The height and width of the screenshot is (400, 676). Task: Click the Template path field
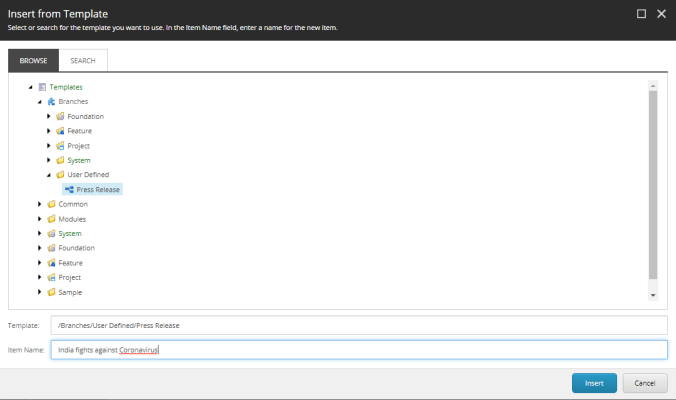358,325
